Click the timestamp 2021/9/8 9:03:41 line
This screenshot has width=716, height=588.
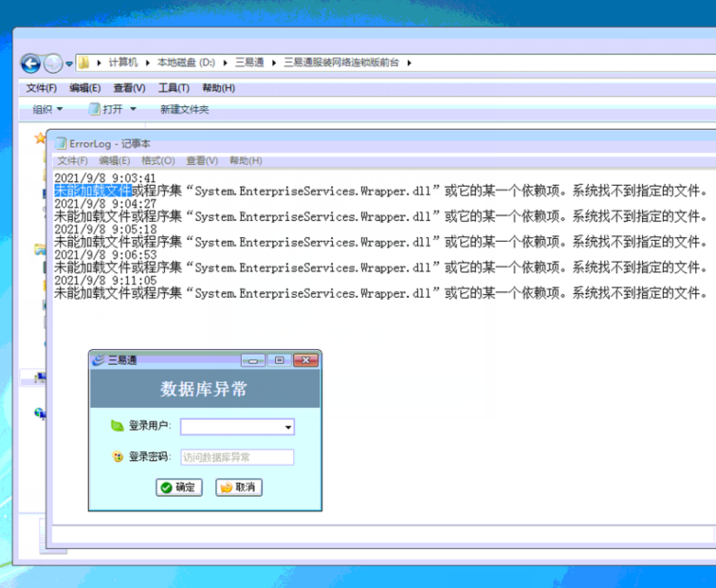point(105,178)
